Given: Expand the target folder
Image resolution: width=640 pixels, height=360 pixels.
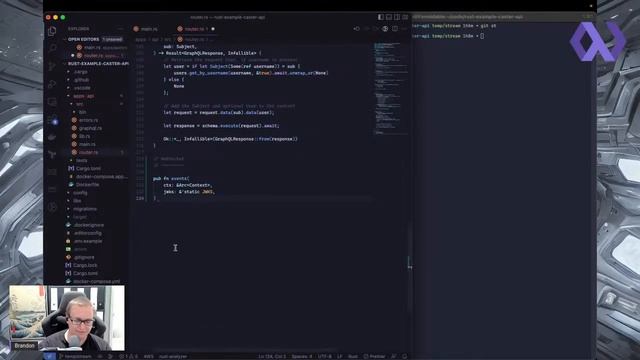Looking at the screenshot, I should click(80, 217).
